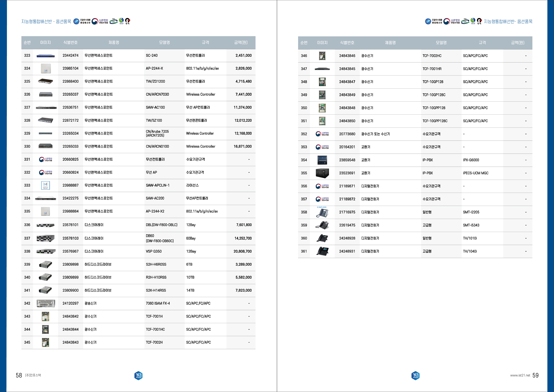
Task: Click the 특허 badge icon in left header
Action: 128,21
